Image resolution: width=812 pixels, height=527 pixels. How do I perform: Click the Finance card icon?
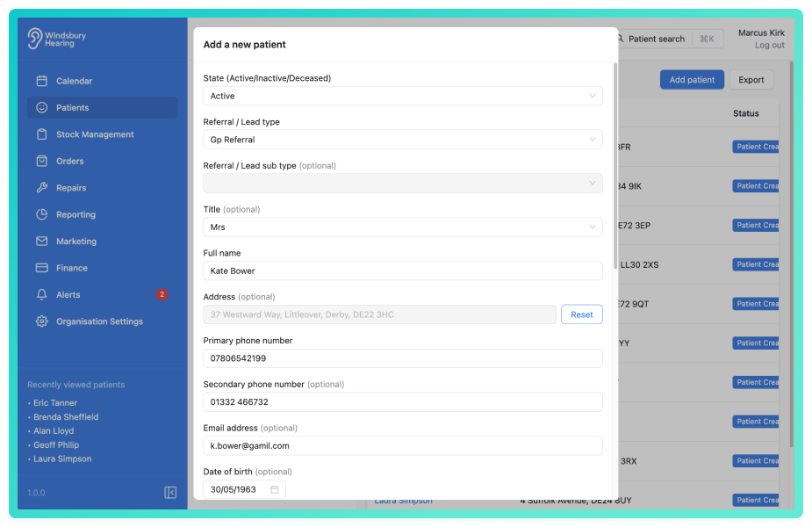(x=42, y=268)
